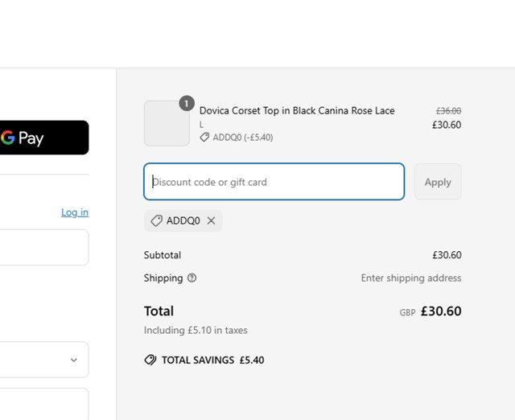This screenshot has width=515, height=420.
Task: Click the Enter shipping address text
Action: point(410,278)
